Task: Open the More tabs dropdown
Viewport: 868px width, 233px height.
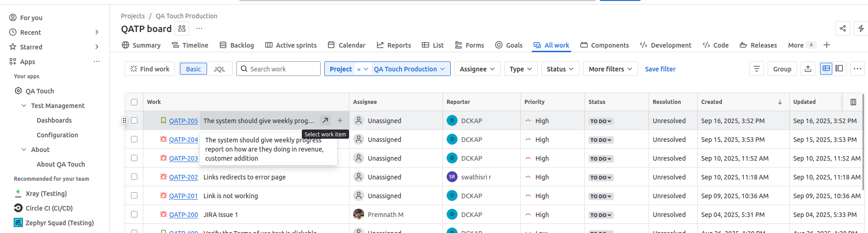Action: pos(802,45)
